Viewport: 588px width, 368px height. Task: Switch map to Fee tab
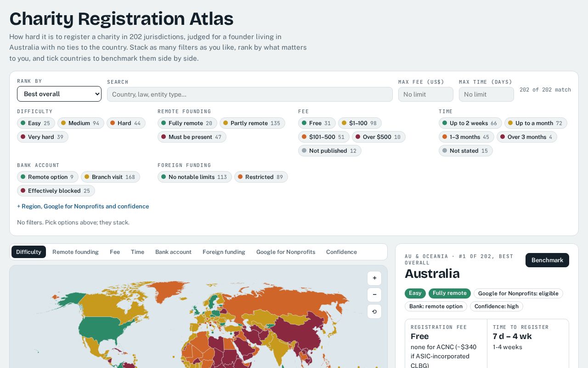115,252
